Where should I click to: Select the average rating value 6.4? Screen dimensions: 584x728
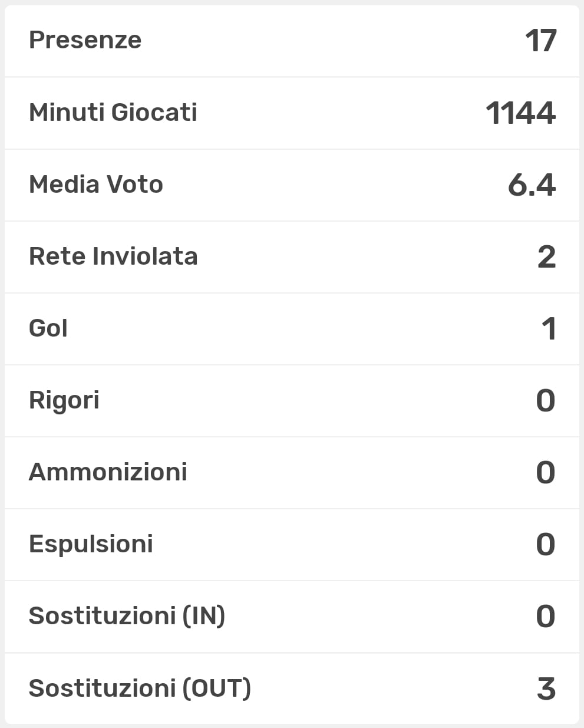pos(531,185)
